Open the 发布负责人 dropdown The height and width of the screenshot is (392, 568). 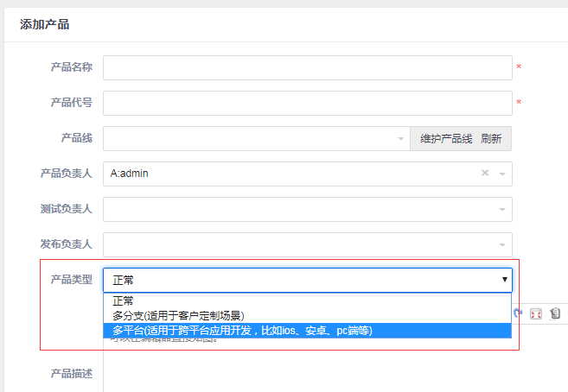click(x=308, y=245)
